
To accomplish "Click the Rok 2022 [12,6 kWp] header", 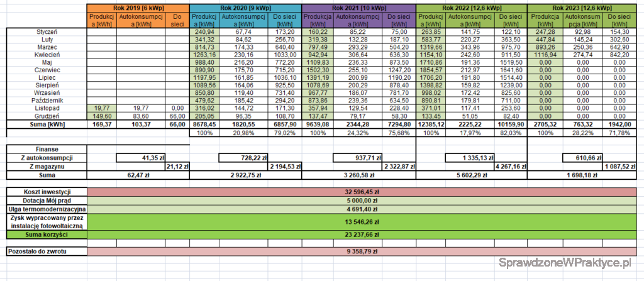I will [471, 6].
